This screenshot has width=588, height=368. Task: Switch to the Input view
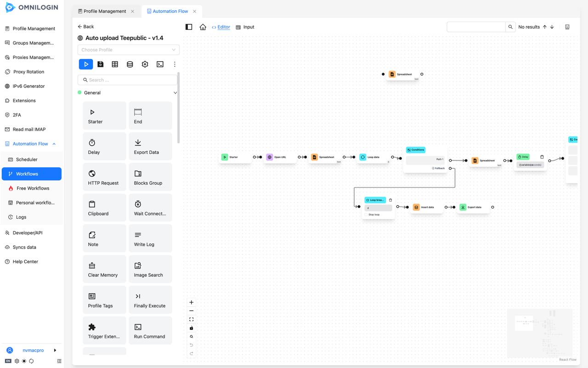coord(245,27)
